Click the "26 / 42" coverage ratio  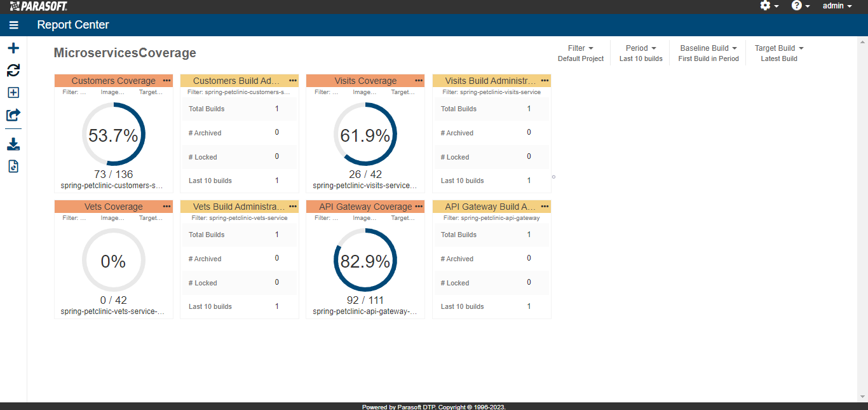click(x=365, y=174)
